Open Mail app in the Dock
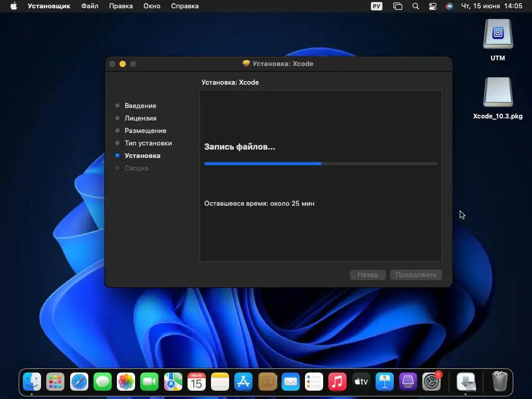This screenshot has height=399, width=532. (290, 381)
